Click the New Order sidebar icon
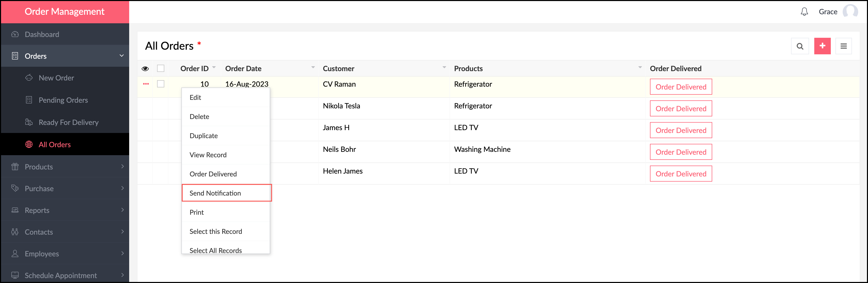The image size is (868, 283). (29, 78)
